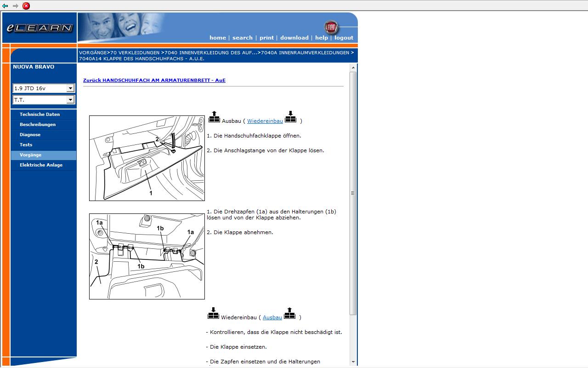The width and height of the screenshot is (588, 368).
Task: Click the Zurück HANDSCHUHFACH AM ARMATURENBRETT link
Action: (x=154, y=80)
